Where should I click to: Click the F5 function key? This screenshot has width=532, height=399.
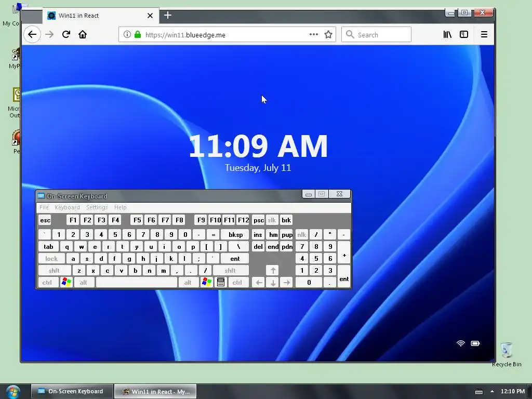137,220
